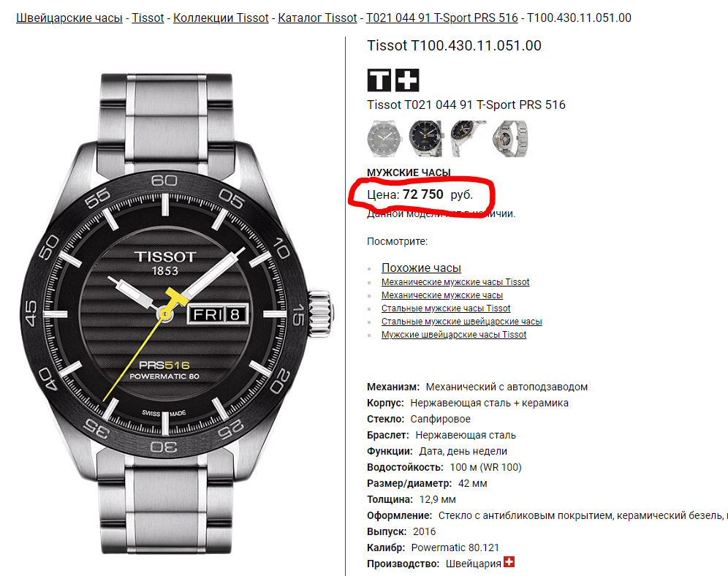
Task: Open Механические мужские часы link
Action: (442, 295)
